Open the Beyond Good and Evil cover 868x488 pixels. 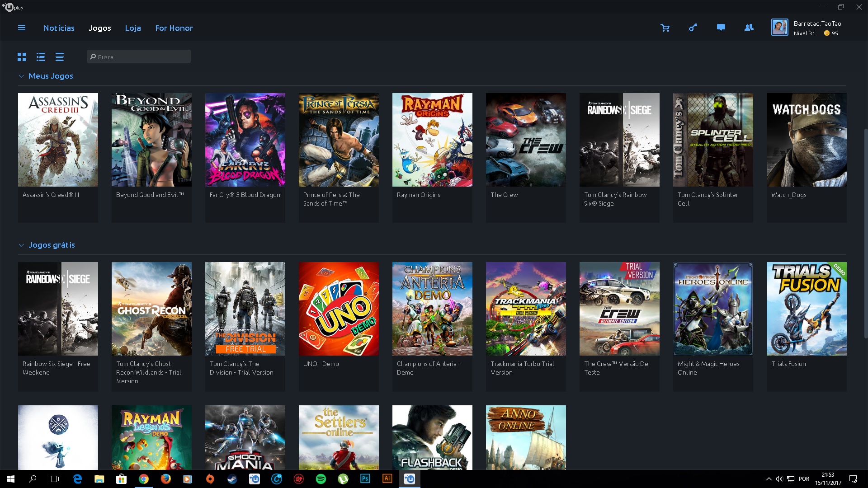(x=151, y=140)
